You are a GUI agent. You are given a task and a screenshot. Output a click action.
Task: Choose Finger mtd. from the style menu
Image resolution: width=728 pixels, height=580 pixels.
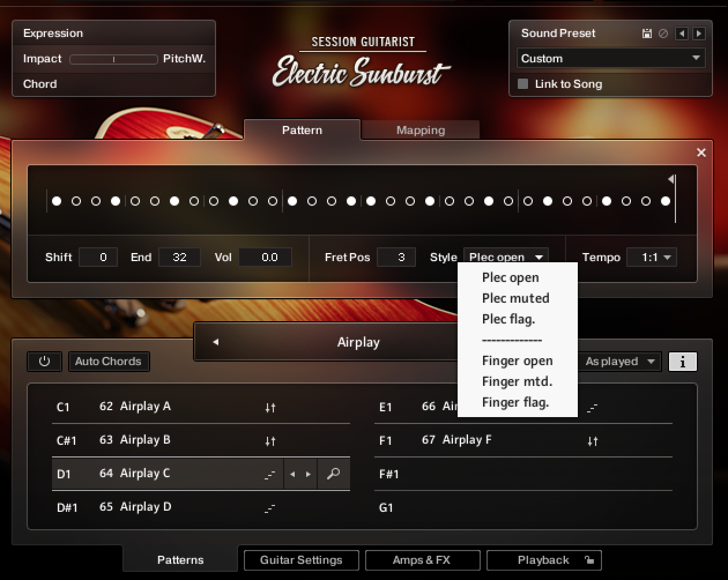pos(517,381)
